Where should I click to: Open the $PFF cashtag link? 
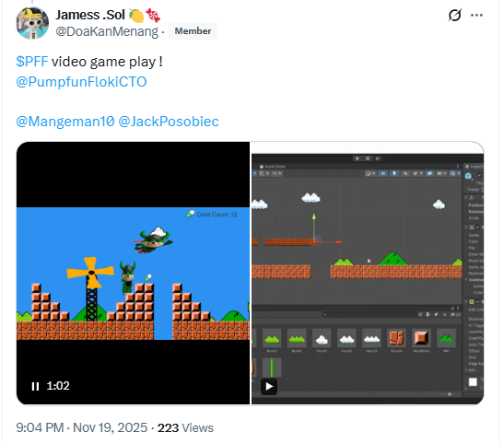click(x=32, y=62)
